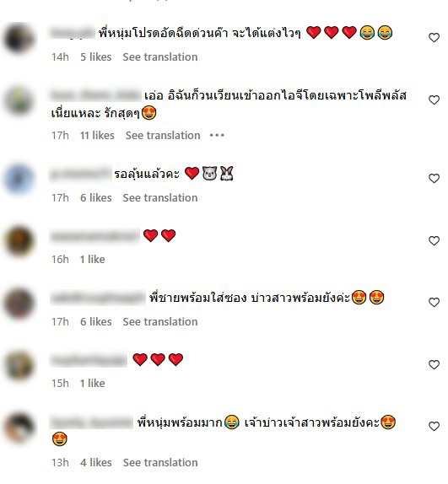Heart the 17h comment with two heart-eyes emojis
The width and height of the screenshot is (448, 484).
[x=434, y=303]
